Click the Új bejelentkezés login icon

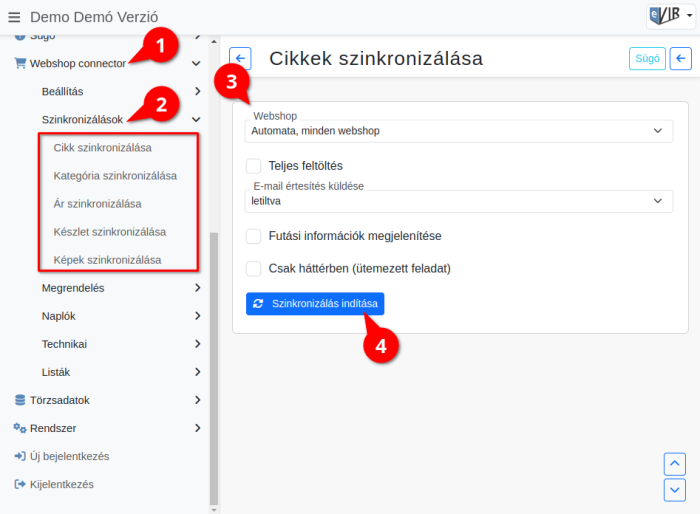[20, 456]
